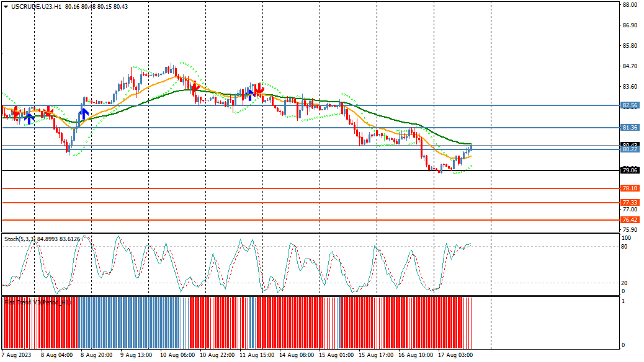This screenshot has width=644, height=362.
Task: Click the 15 Aug 01:00 time label
Action: 336,355
